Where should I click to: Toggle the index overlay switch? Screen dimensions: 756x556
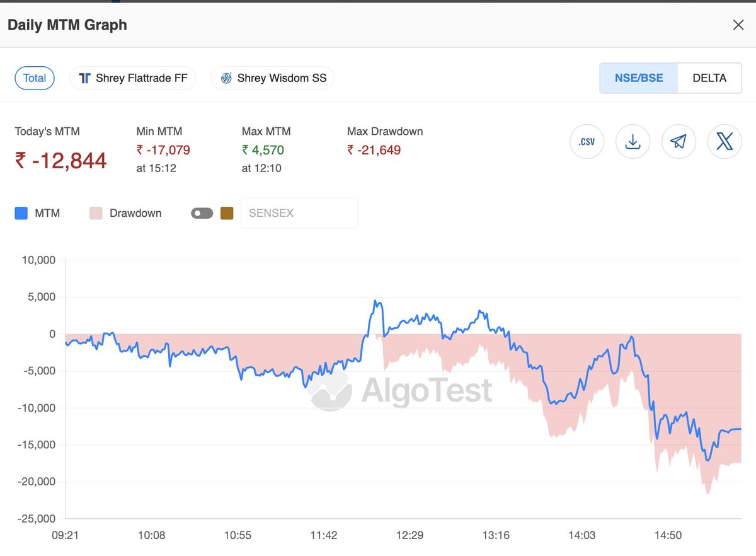click(x=202, y=213)
